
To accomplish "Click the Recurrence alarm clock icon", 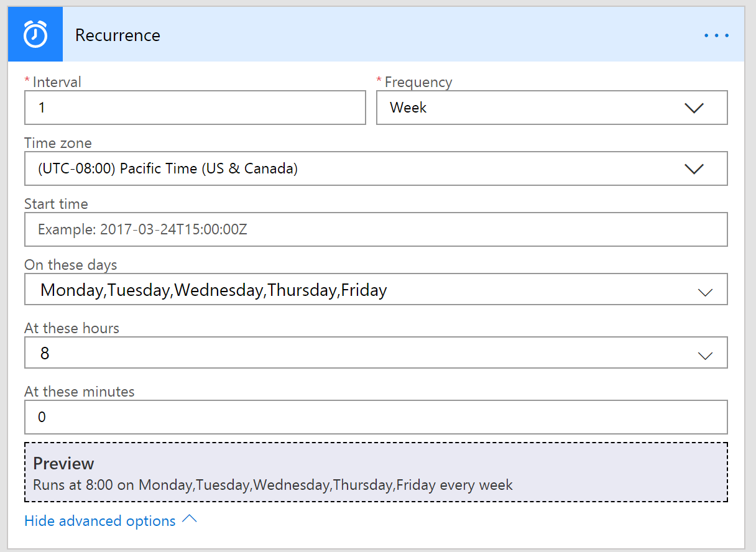I will 35,35.
